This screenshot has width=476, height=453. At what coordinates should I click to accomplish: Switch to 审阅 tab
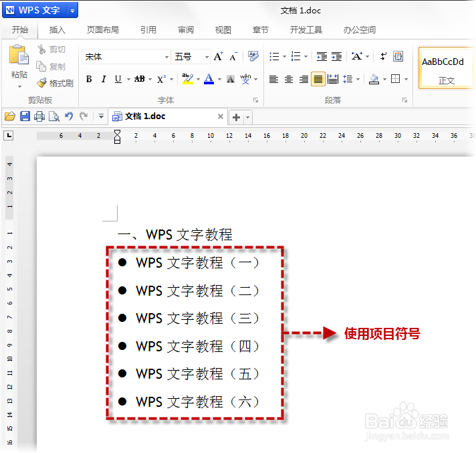coord(186,29)
